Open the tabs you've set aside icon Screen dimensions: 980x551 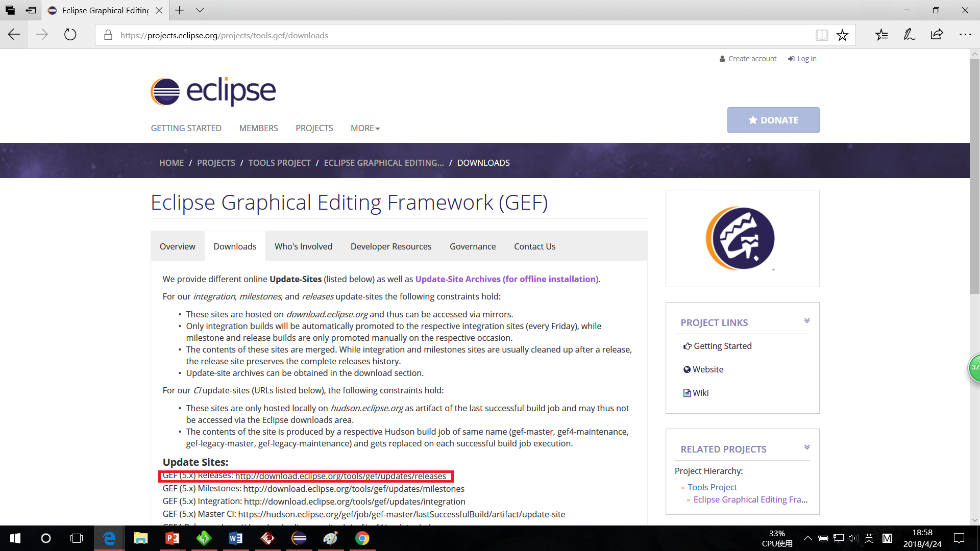tap(10, 10)
